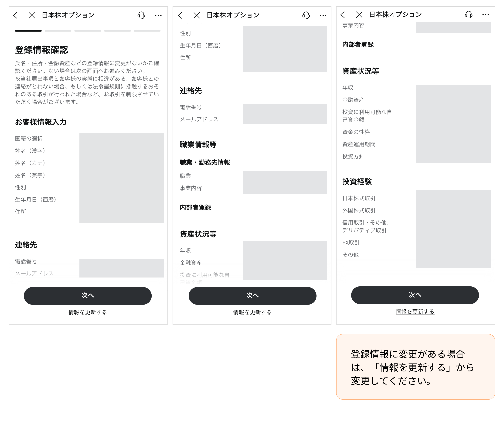Open headset support icon in the middle screen
Image resolution: width=504 pixels, height=425 pixels.
pyautogui.click(x=306, y=15)
